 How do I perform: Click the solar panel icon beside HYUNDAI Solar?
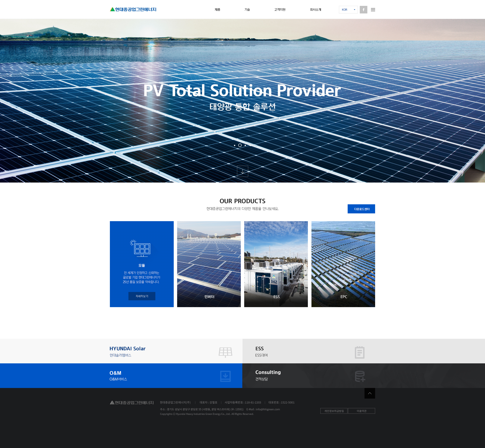click(225, 352)
